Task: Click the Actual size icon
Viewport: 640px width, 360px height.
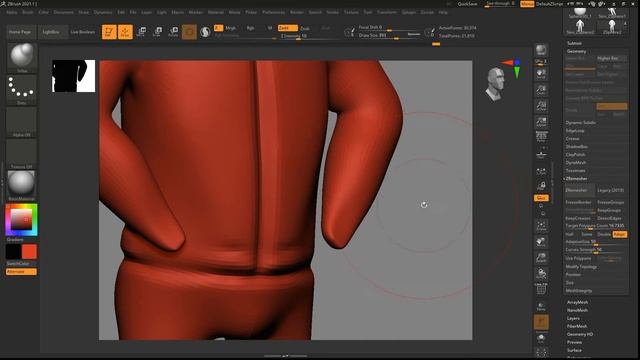Action: (541, 106)
